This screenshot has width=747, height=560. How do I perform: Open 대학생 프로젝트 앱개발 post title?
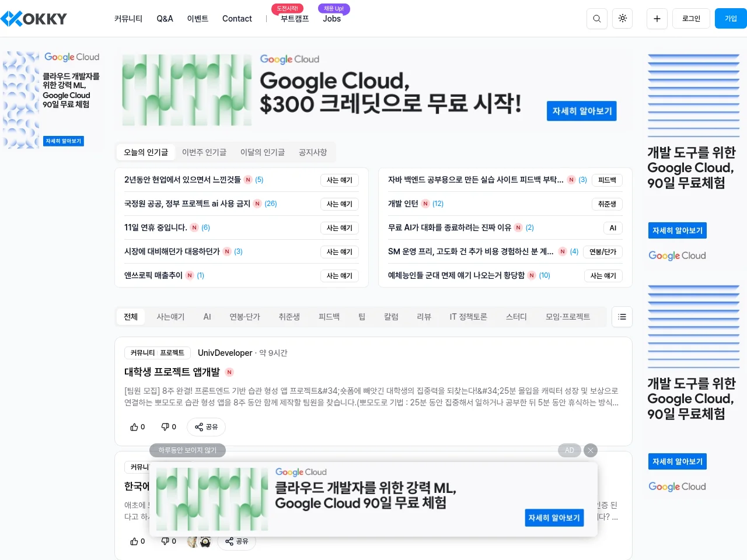click(x=172, y=372)
